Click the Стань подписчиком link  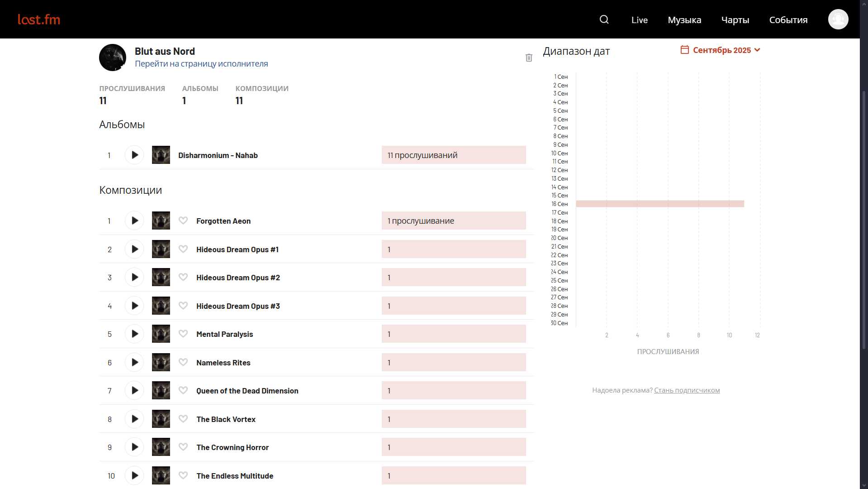[x=687, y=390]
